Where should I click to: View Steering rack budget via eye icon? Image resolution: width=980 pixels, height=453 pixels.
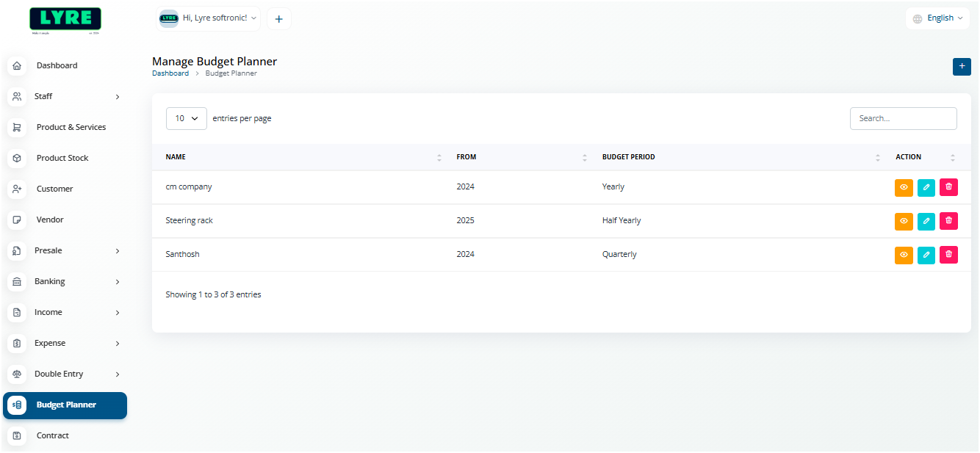(x=904, y=221)
